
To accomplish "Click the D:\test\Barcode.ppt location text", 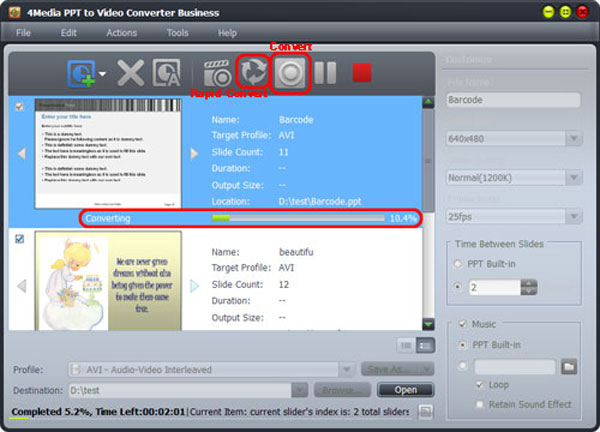I will pyautogui.click(x=320, y=201).
